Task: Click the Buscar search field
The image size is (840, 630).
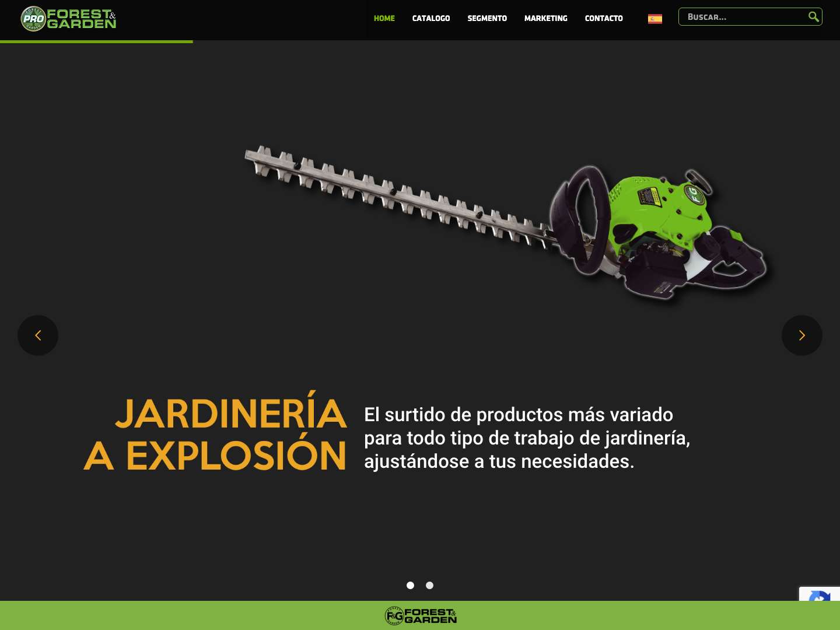Action: click(741, 16)
